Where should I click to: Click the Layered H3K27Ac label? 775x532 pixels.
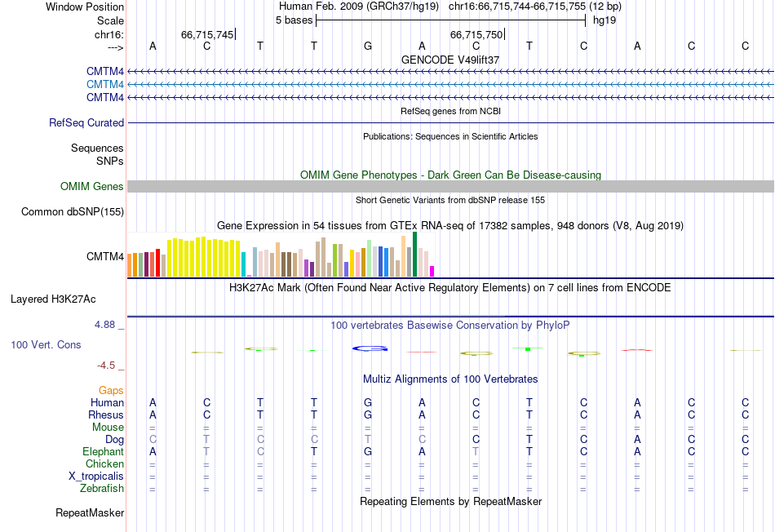53,299
